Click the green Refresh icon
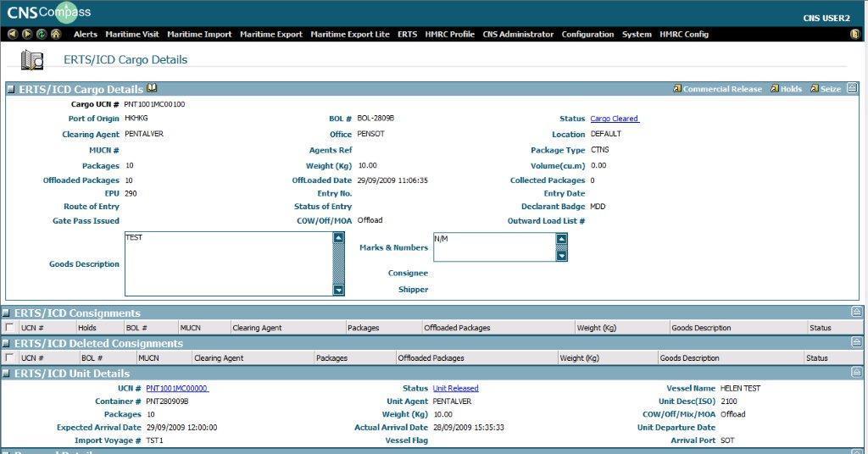This screenshot has width=868, height=454. 41,35
